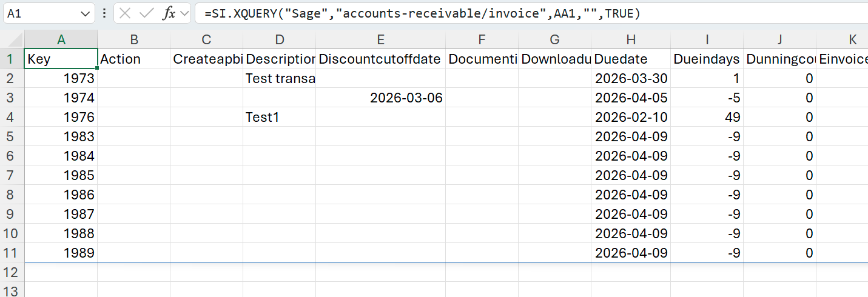Select column H header
The width and height of the screenshot is (868, 297).
pos(631,39)
